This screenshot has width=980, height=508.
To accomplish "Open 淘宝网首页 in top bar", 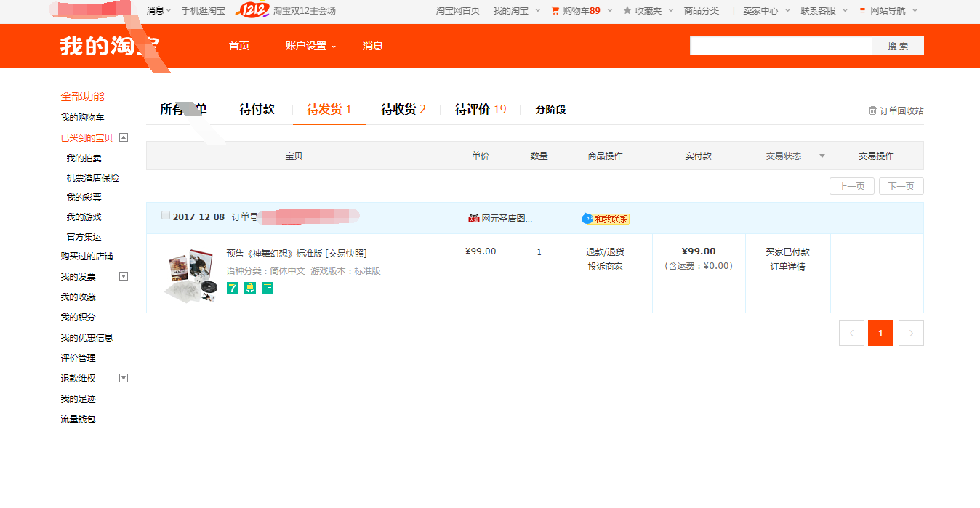I will click(458, 11).
